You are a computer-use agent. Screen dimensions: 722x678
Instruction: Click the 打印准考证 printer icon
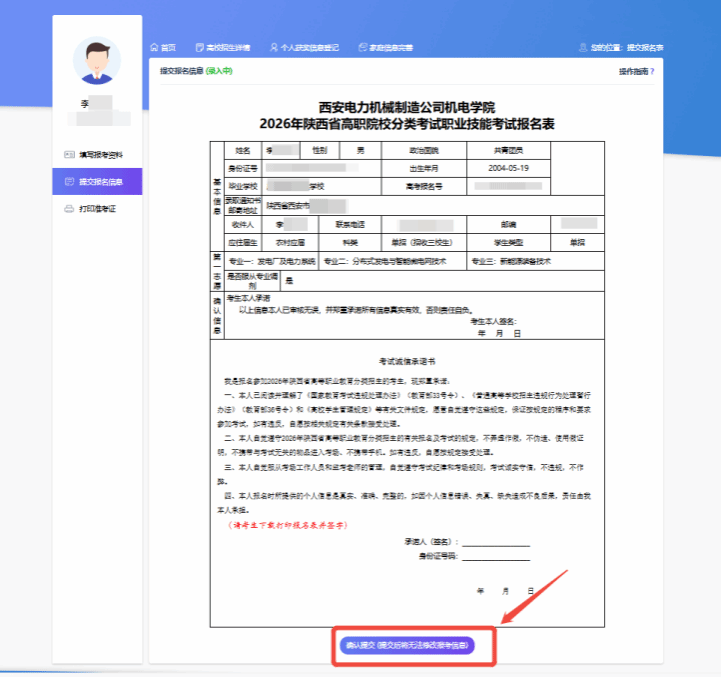click(68, 209)
